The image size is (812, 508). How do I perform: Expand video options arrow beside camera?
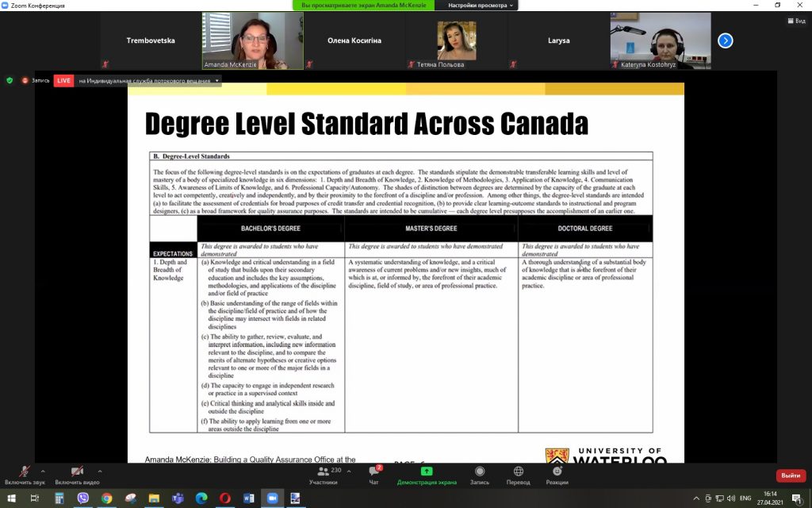99,471
